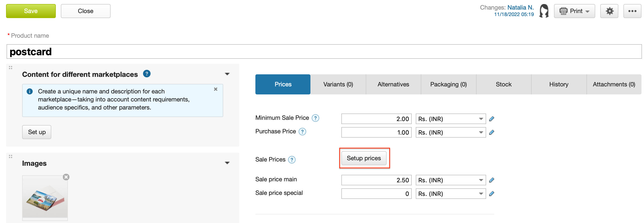Viewport: 644px width, 223px height.
Task: Click the Sale price special label
Action: tap(279, 193)
